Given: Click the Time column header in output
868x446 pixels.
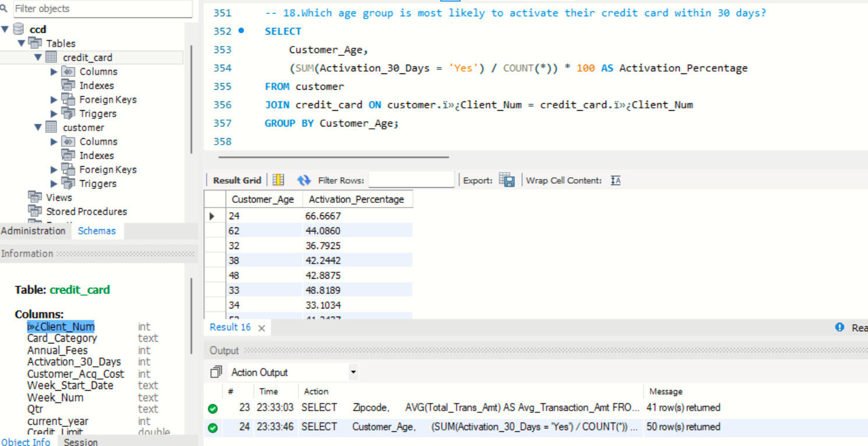Looking at the screenshot, I should (269, 392).
